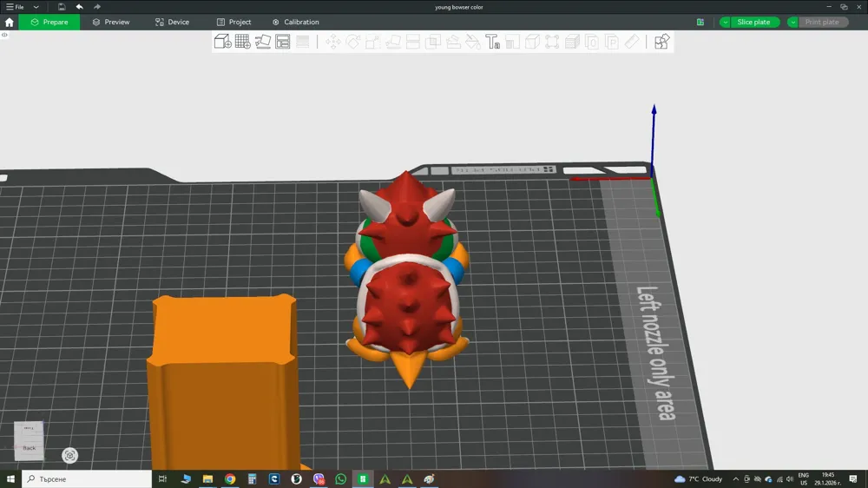Screen dimensions: 868x488
Task: Open the Calculator from the taskbar
Action: click(252, 478)
